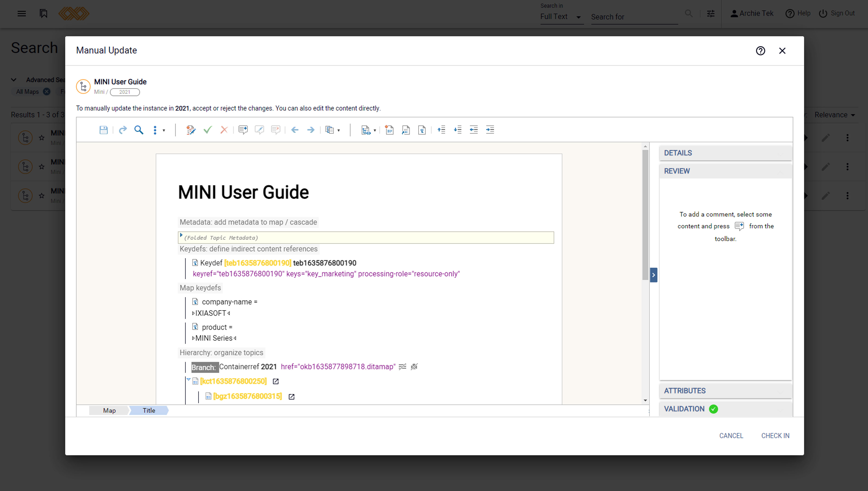Click bookmarks icon in top bar
868x491 pixels.
coord(44,14)
